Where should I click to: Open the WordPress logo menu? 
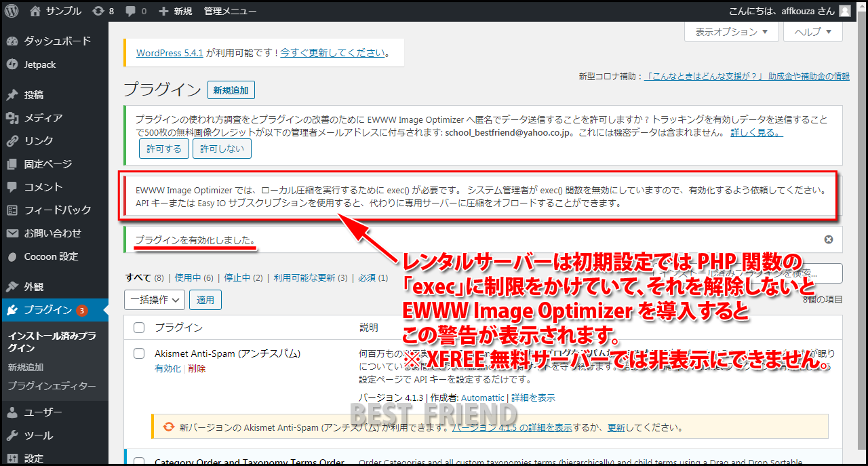pyautogui.click(x=12, y=11)
